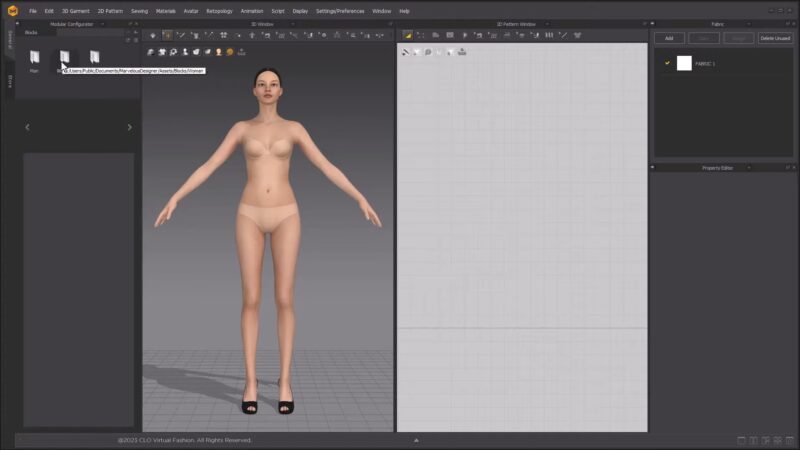Screen dimensions: 800x450
Task: Open the Edit menu
Action: point(49,11)
